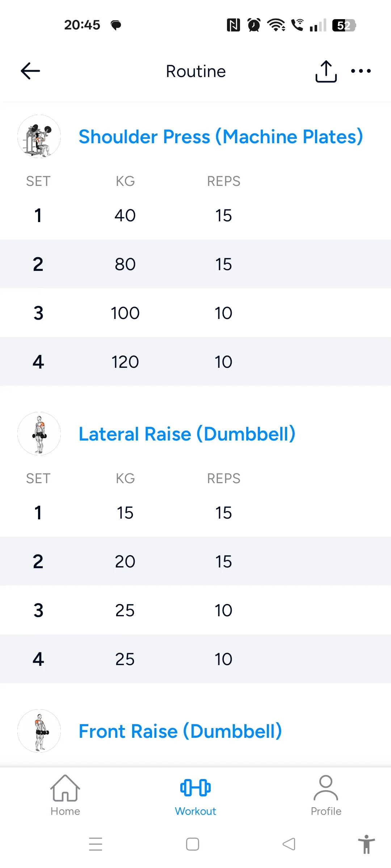Open the Shoulder Press exercise thumbnail
391x868 pixels.
(x=39, y=136)
